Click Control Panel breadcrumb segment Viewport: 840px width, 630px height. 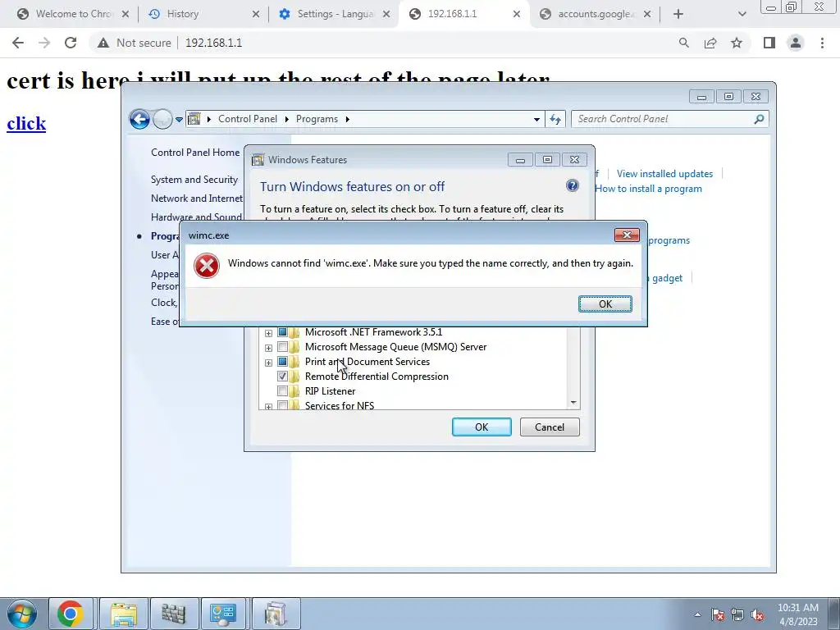(248, 119)
